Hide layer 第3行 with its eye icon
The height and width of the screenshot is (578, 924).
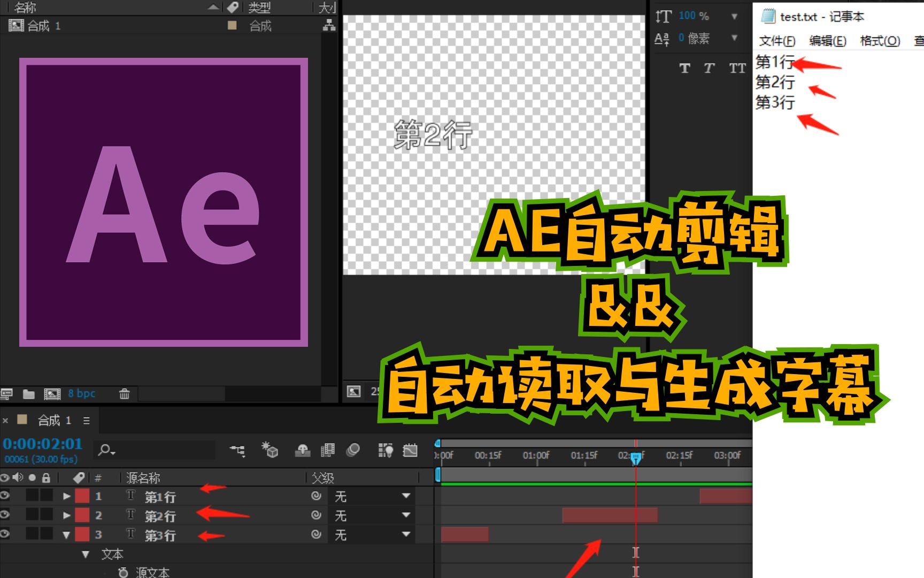(x=5, y=534)
